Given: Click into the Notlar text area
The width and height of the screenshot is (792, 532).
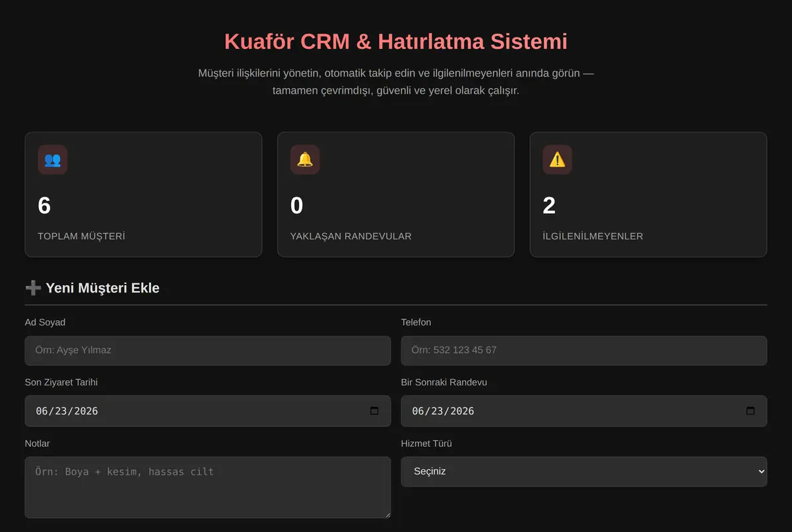Looking at the screenshot, I should (208, 487).
